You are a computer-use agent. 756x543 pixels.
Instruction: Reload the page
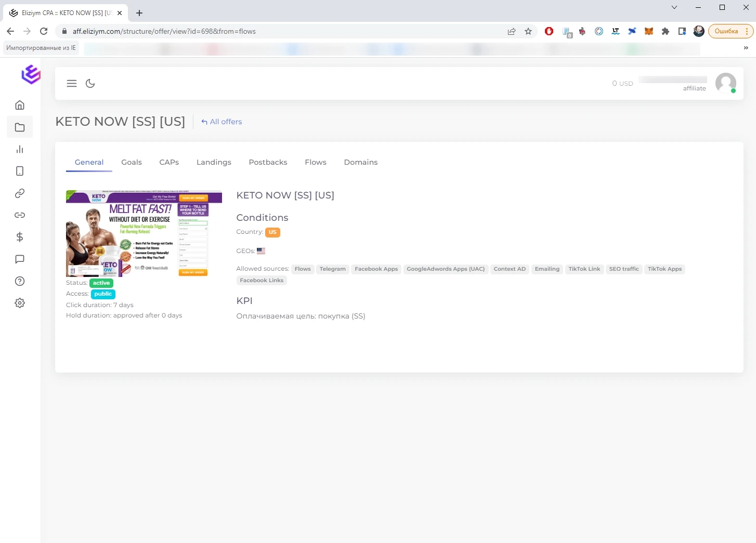(x=44, y=31)
